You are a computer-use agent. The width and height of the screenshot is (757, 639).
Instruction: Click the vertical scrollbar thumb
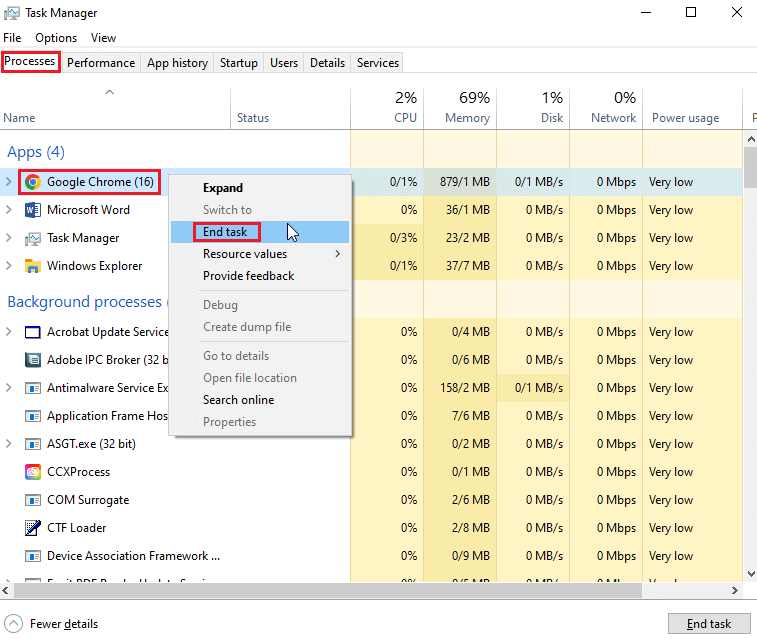[x=751, y=167]
